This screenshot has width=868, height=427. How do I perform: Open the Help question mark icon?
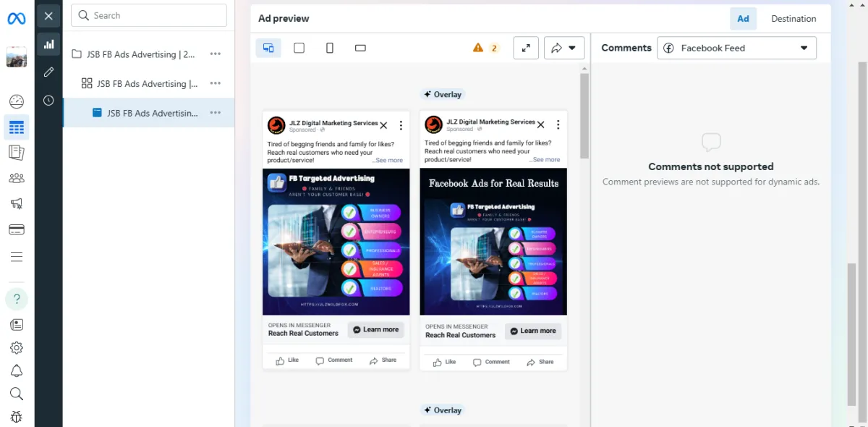17,299
